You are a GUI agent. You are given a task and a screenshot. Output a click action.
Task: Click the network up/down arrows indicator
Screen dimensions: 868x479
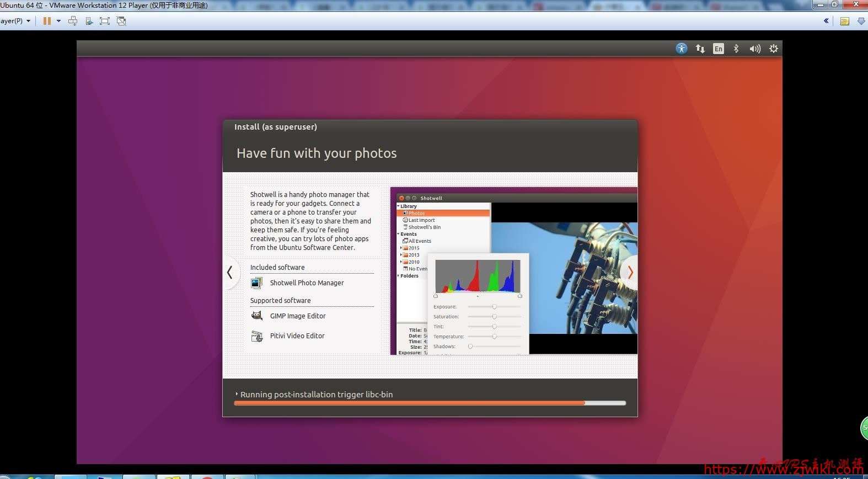700,49
